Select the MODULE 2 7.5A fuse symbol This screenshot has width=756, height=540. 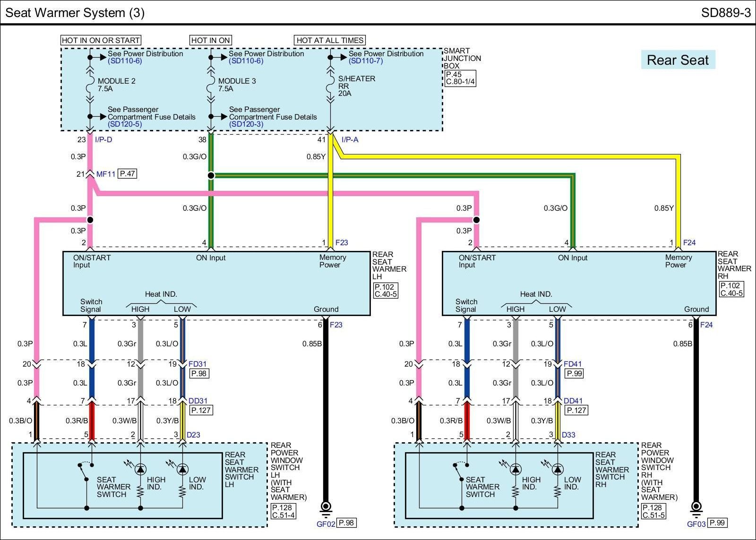click(x=89, y=86)
